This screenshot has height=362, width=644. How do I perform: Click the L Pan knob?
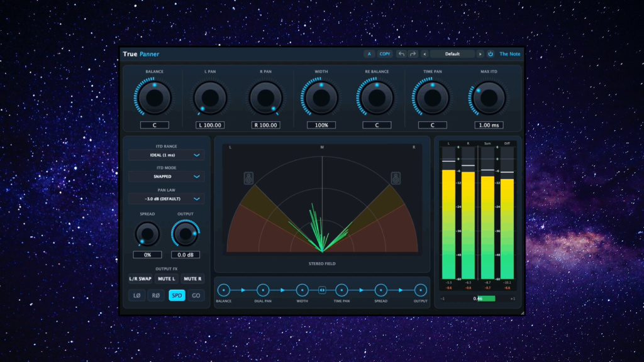210,98
